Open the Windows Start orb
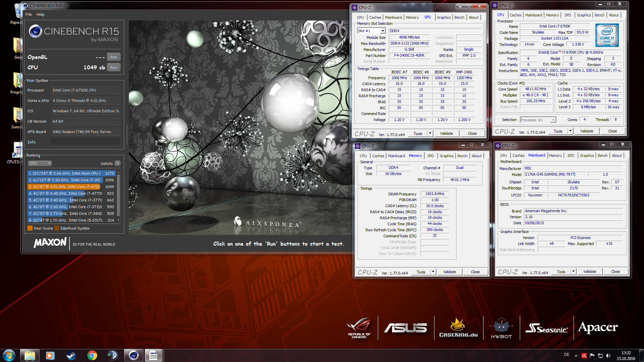Image resolution: width=644 pixels, height=362 pixels. pyautogui.click(x=9, y=355)
